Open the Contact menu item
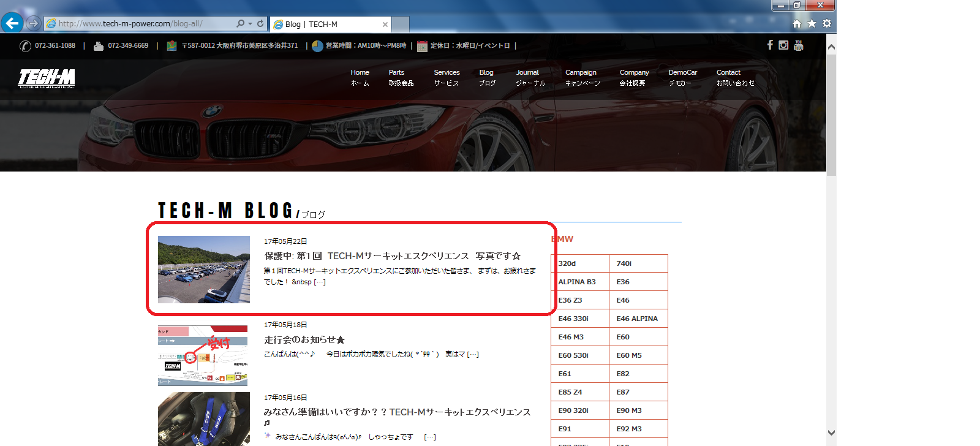Screen dimensions: 980x446 [x=735, y=77]
